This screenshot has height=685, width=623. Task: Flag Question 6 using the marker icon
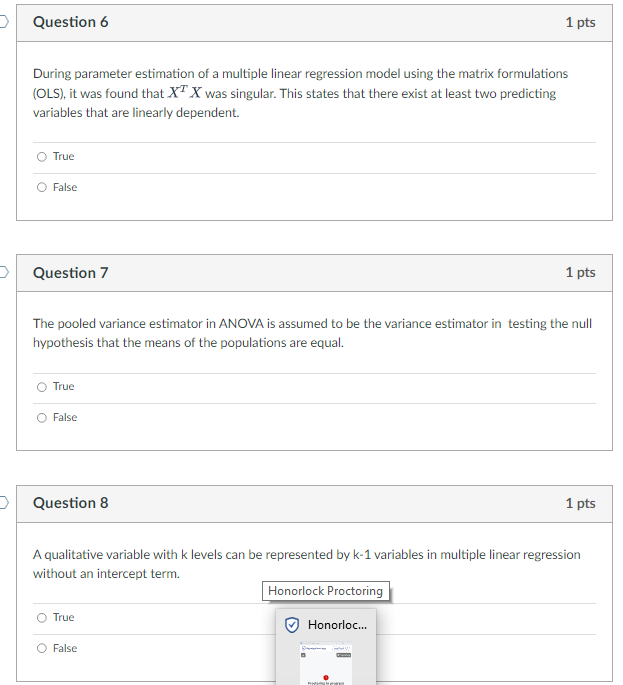pos(3,21)
